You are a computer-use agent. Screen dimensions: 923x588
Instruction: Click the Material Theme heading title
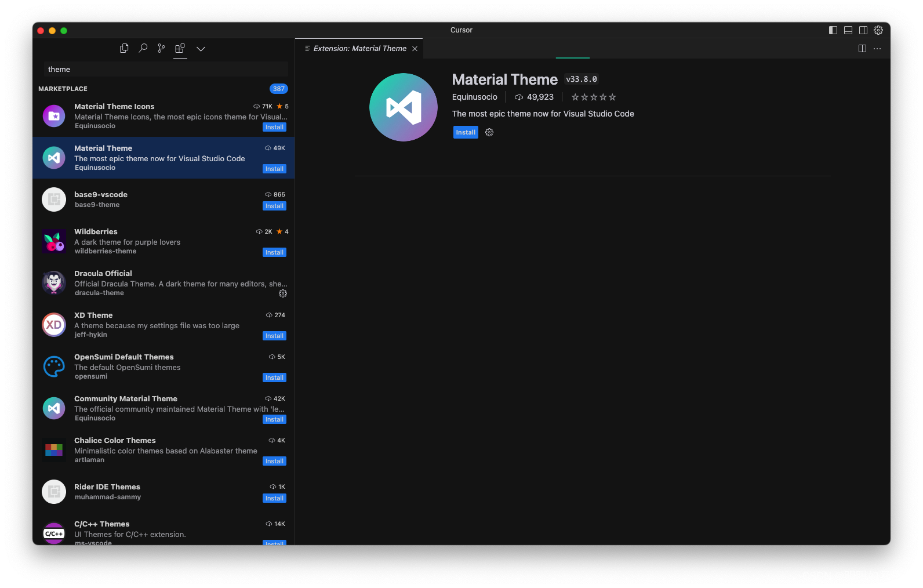[505, 79]
